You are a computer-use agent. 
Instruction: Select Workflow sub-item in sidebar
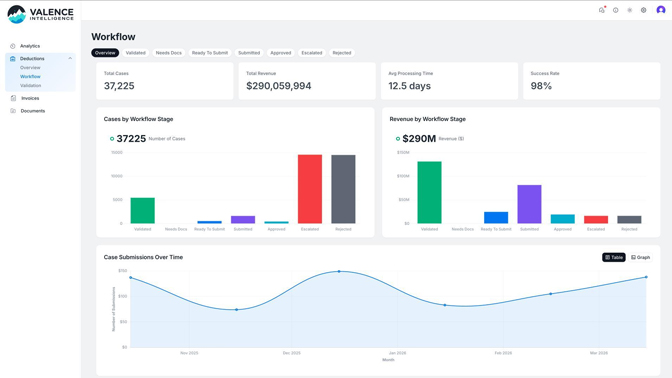[30, 76]
